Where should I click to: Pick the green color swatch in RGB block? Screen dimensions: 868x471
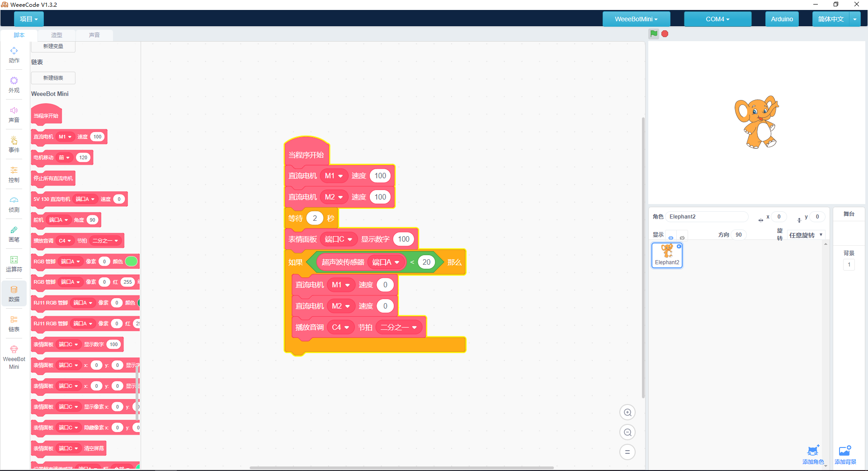click(131, 262)
